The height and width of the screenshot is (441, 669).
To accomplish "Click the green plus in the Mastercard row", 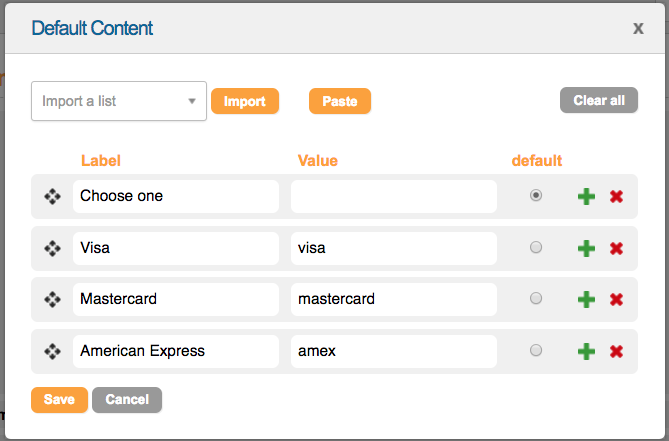I will point(587,299).
